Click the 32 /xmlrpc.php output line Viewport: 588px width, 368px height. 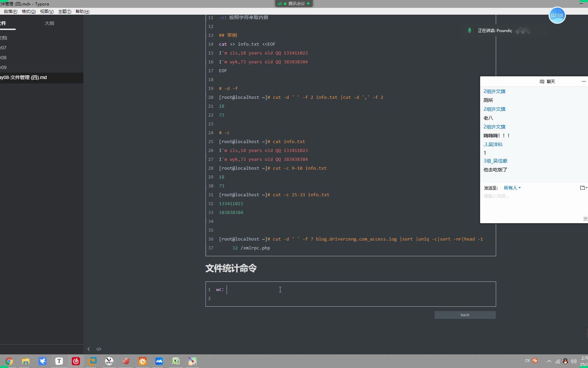click(251, 248)
